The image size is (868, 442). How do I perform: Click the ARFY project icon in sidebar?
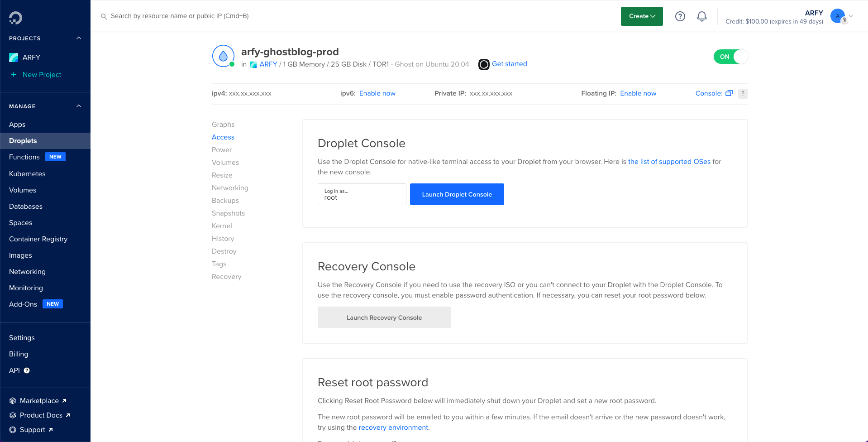(14, 58)
